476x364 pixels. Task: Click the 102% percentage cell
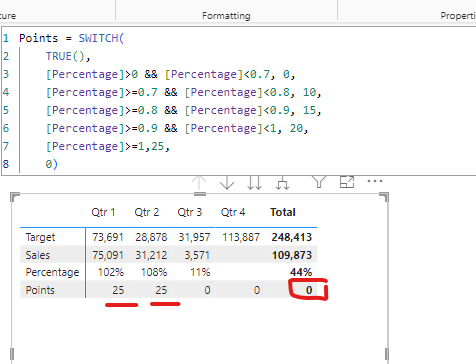(111, 272)
